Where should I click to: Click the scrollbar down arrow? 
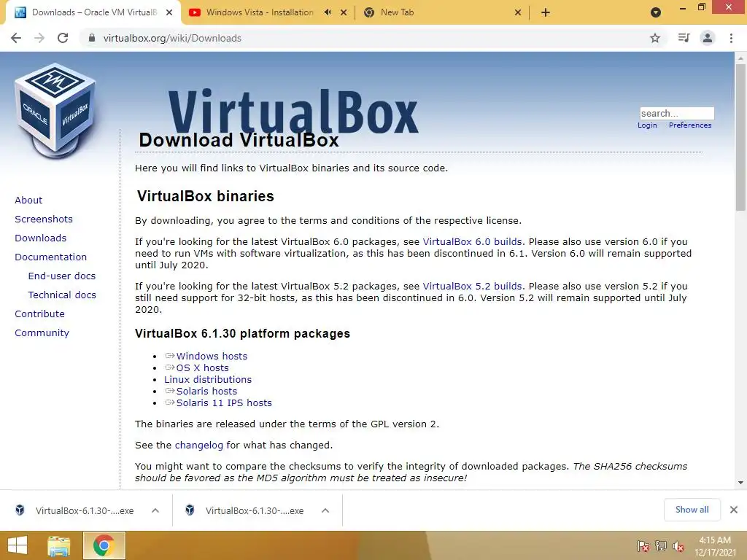coord(740,483)
